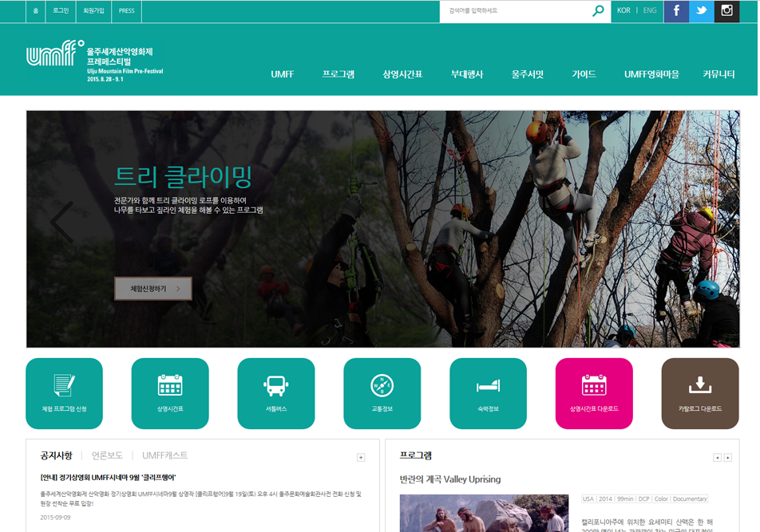Open 체험 프로그램 신청 tile
The height and width of the screenshot is (532, 760).
coord(65,393)
